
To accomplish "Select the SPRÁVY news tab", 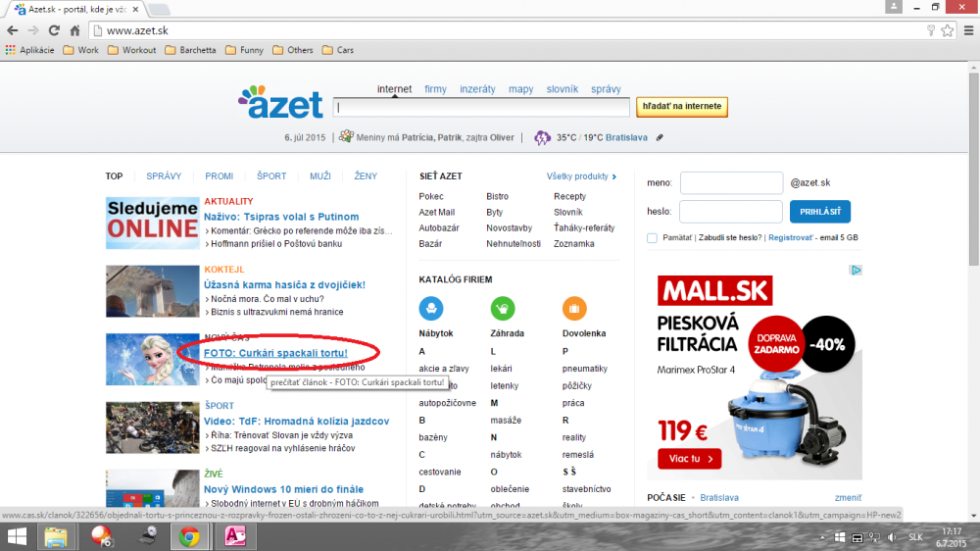I will click(x=164, y=176).
